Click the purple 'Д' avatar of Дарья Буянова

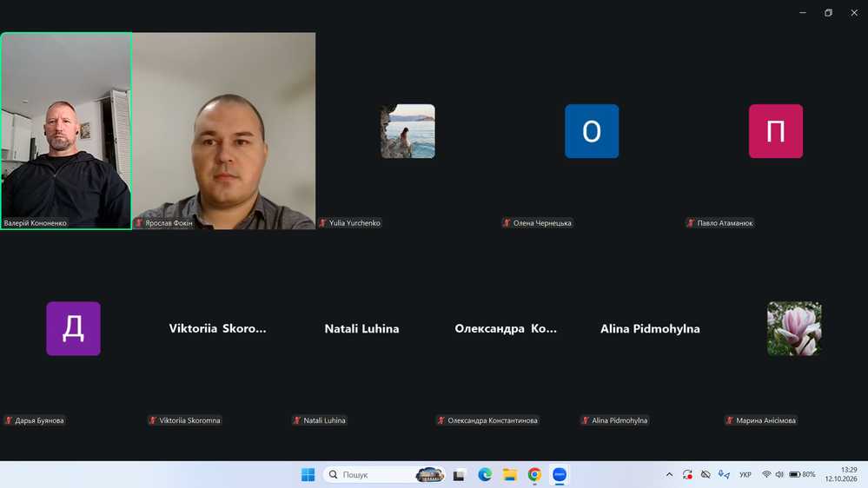click(73, 328)
